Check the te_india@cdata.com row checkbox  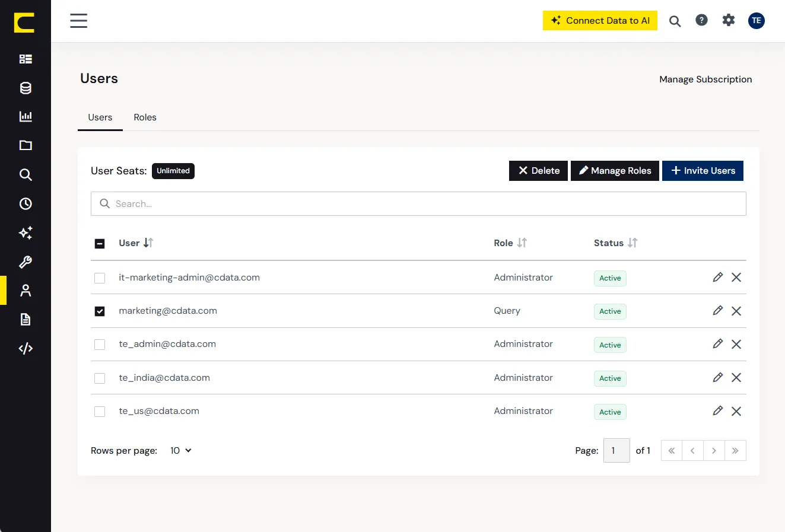coord(100,378)
